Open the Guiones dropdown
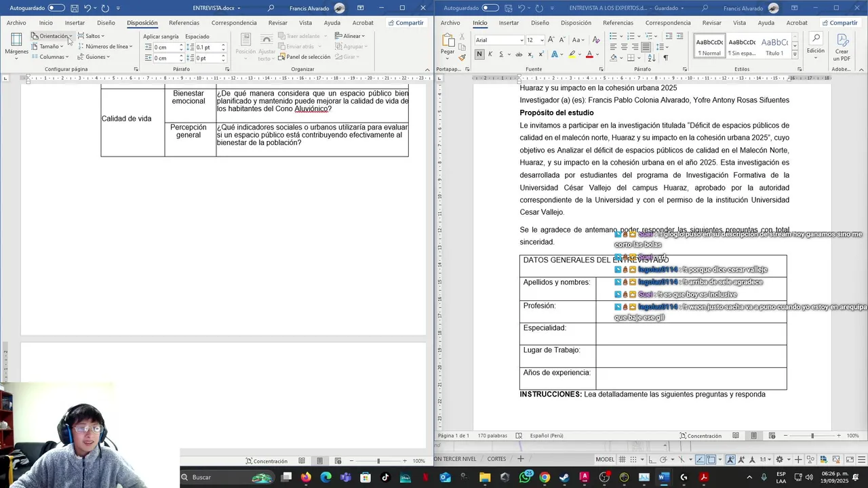The height and width of the screenshot is (488, 868). click(94, 57)
